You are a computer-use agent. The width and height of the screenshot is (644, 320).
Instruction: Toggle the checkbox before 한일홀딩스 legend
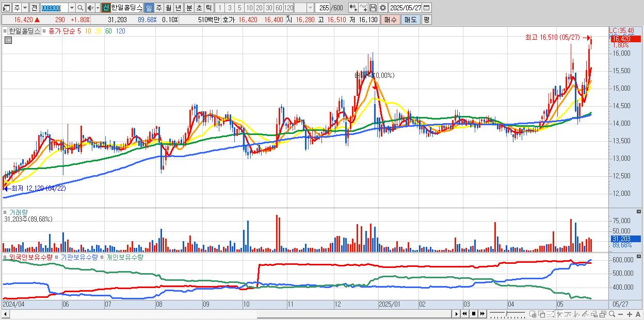click(x=5, y=31)
